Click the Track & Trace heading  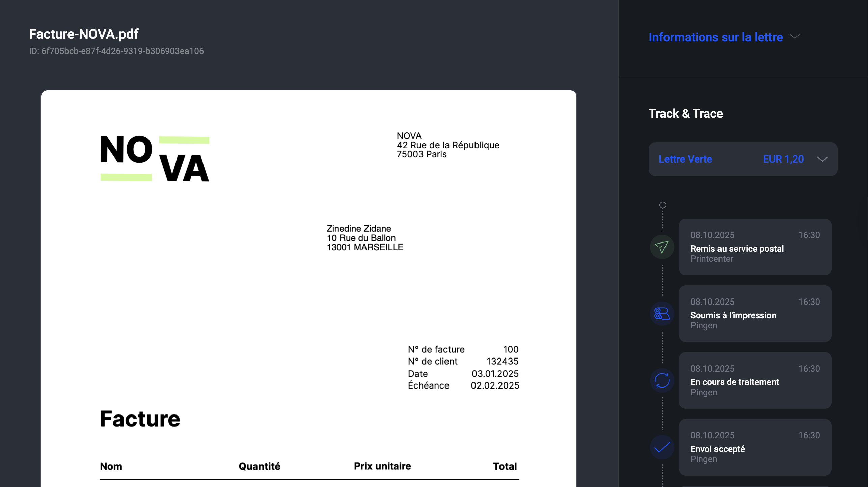point(685,114)
